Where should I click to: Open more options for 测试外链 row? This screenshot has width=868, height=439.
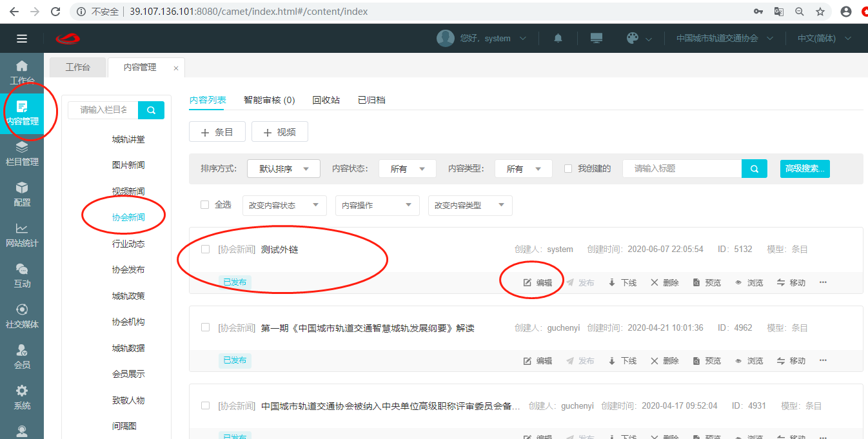click(x=823, y=282)
